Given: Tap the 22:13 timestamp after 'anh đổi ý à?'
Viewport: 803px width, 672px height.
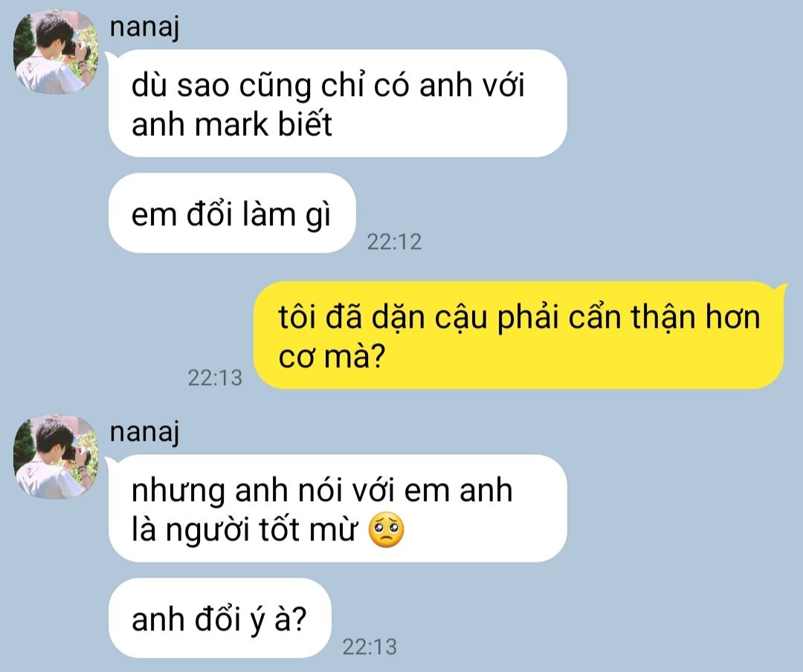Looking at the screenshot, I should 370,647.
